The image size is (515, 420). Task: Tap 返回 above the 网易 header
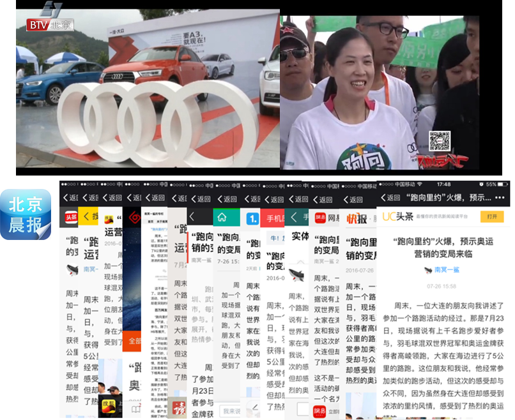click(x=323, y=200)
